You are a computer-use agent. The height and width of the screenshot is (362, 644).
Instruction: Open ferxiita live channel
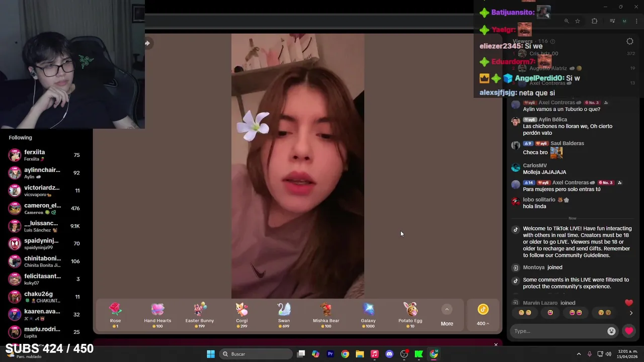tap(46, 155)
